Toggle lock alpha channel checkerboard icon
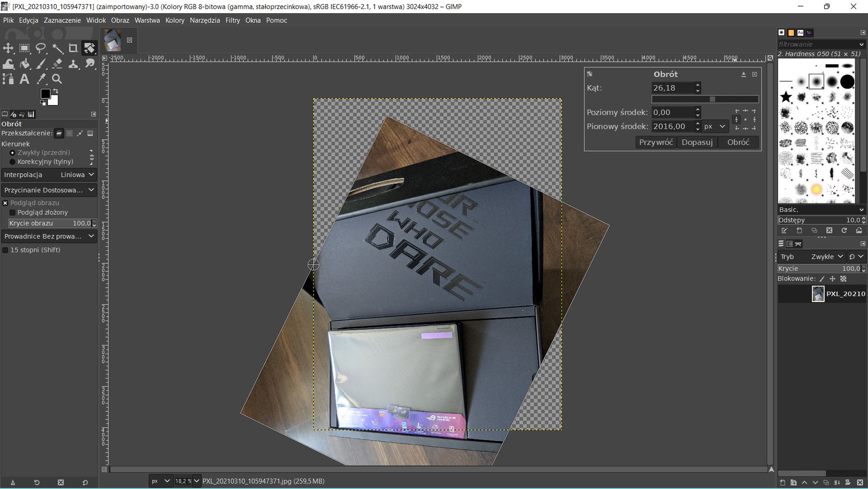This screenshot has width=868, height=489. click(x=843, y=279)
